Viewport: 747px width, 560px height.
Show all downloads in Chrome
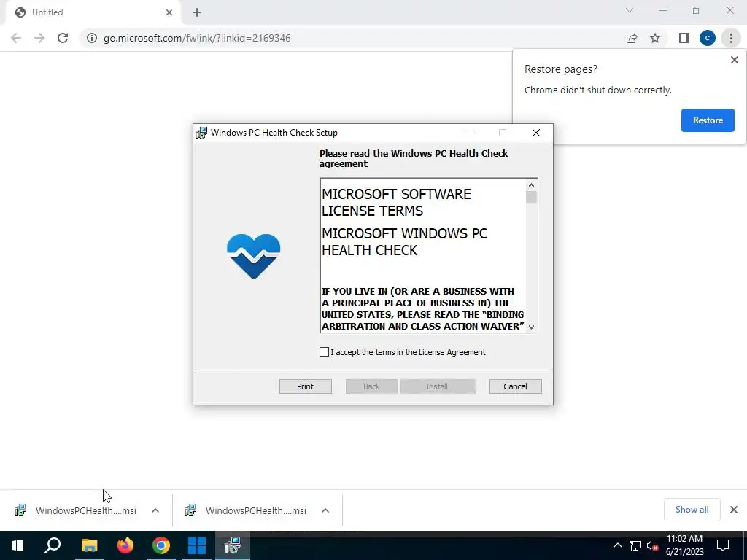click(692, 510)
